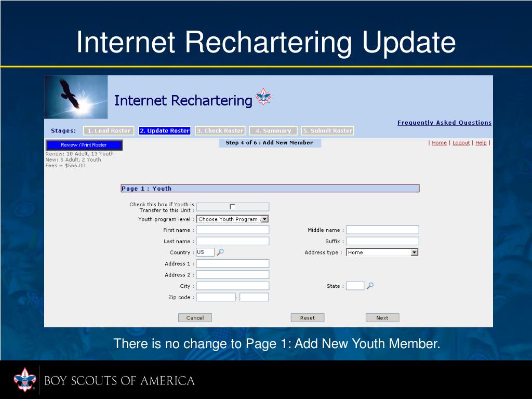Viewport: 532px width, 399px height.
Task: Click the 'Address type :' label
Action: tap(323, 252)
